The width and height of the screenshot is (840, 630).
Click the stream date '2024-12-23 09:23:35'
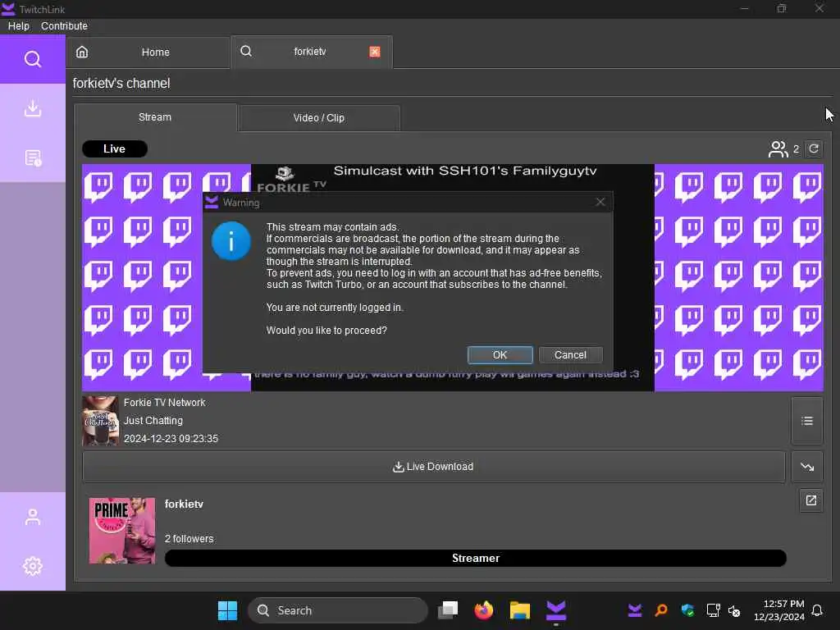(171, 438)
